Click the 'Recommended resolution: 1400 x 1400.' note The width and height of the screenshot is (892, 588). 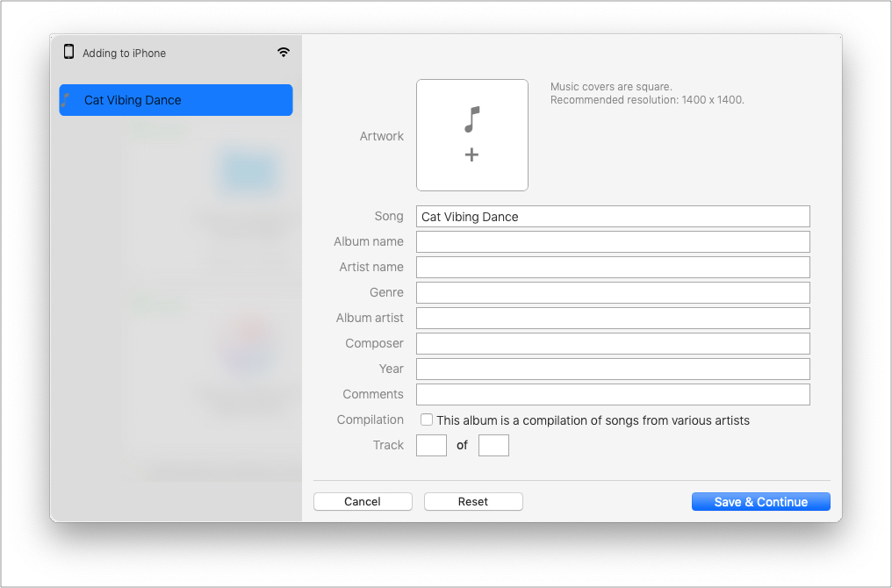point(647,100)
